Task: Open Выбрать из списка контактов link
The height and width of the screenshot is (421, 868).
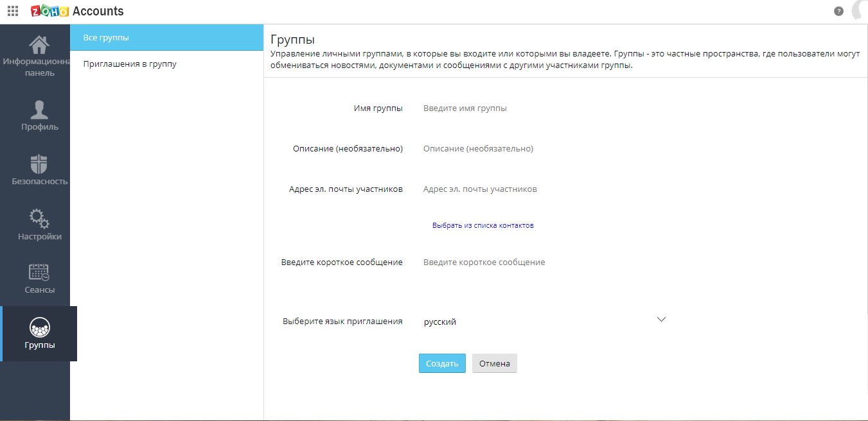Action: pos(483,225)
